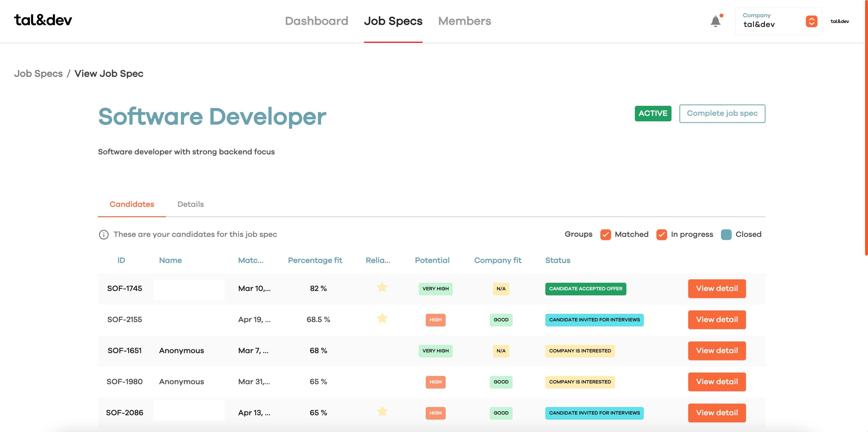The height and width of the screenshot is (432, 868).
Task: Open the Members menu
Action: point(464,21)
